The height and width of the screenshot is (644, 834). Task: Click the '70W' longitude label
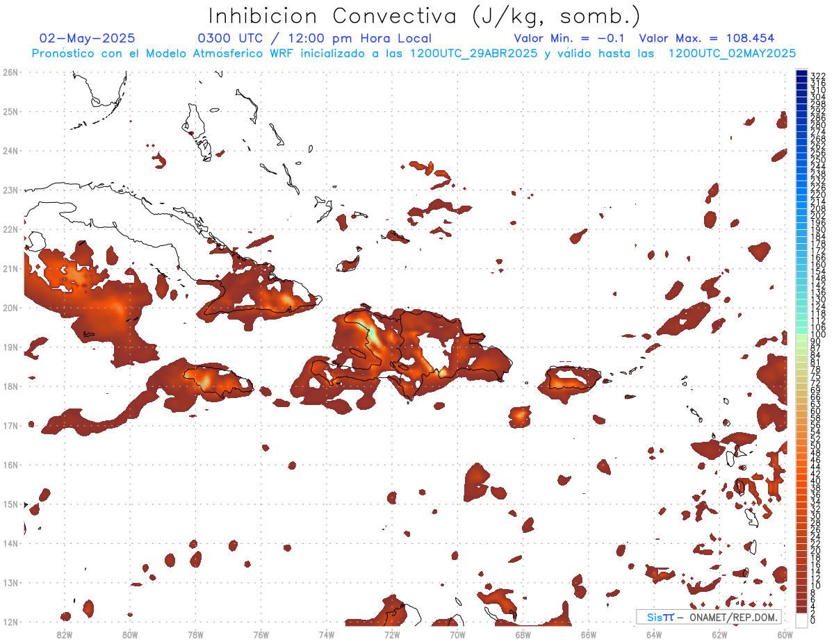click(x=457, y=634)
